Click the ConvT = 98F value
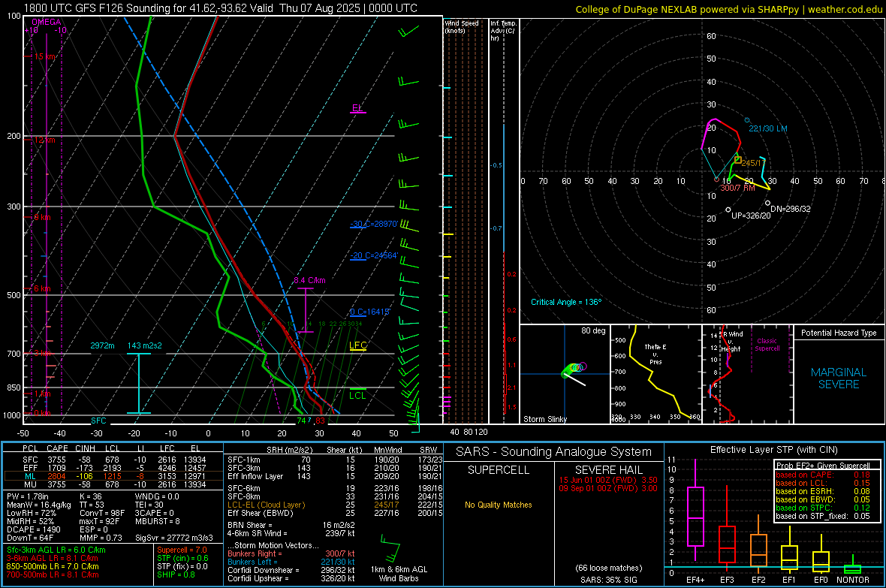 (102, 514)
